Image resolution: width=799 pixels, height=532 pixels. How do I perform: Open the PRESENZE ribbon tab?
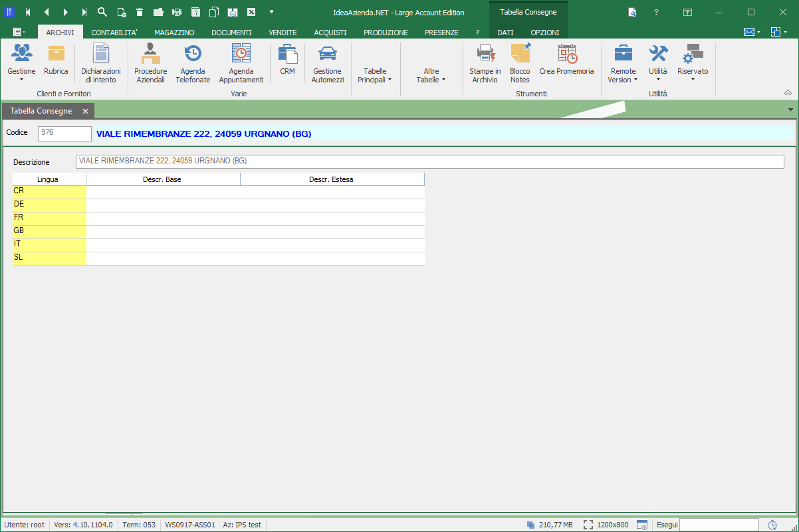[x=441, y=33]
